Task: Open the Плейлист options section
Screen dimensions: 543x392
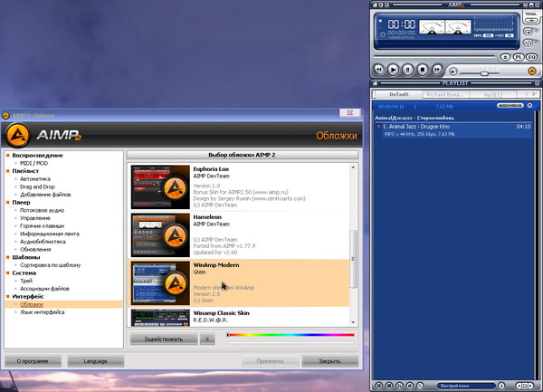Action: tap(25, 171)
